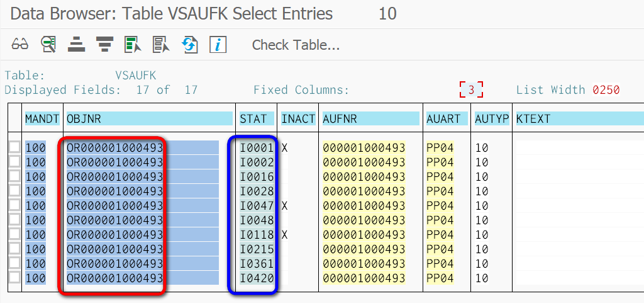Image resolution: width=644 pixels, height=303 pixels.
Task: Click OR000001000493 in the I0001 row
Action: [x=115, y=147]
